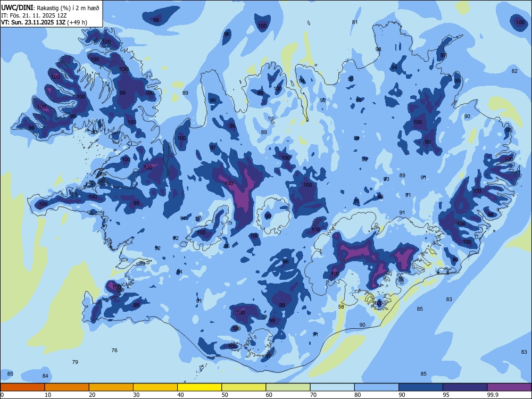Click legend tick label '99.9'
Image resolution: width=532 pixels, height=399 pixels.
click(x=492, y=395)
